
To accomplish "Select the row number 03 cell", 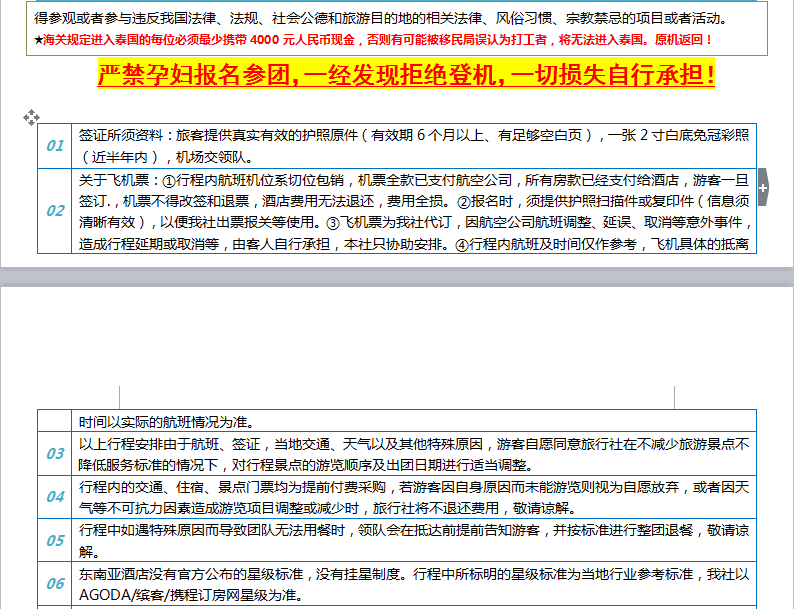I will coord(55,453).
